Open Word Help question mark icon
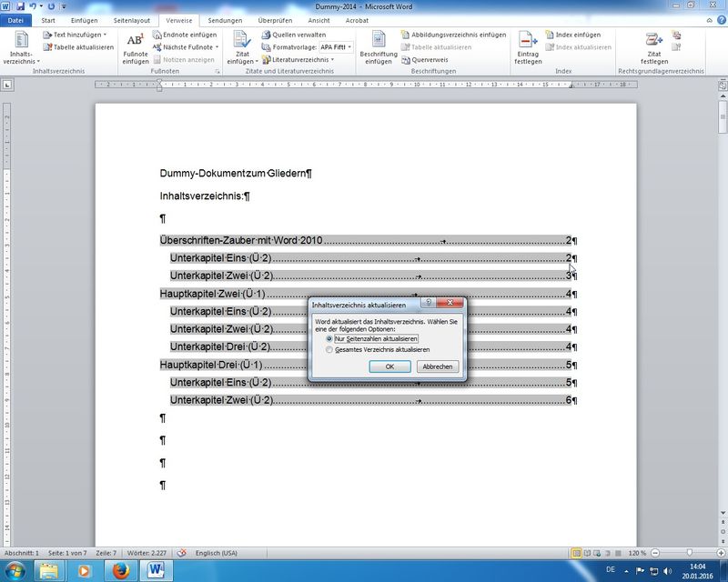This screenshot has width=728, height=582. [x=721, y=20]
